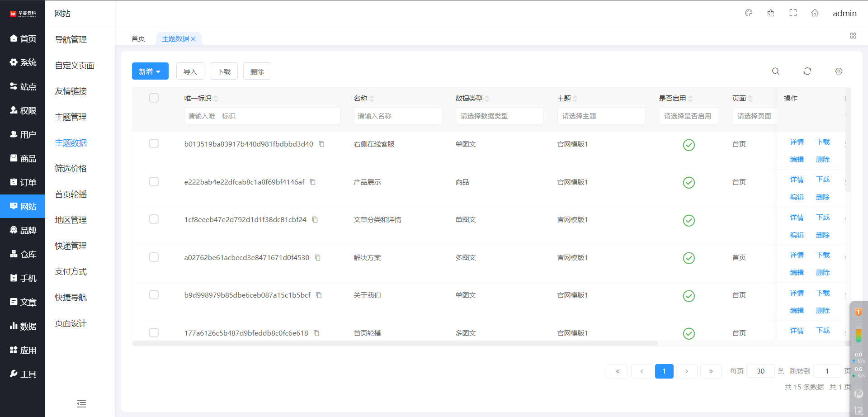This screenshot has width=868, height=417.
Task: Click the home icon beside admin
Action: coord(815,13)
